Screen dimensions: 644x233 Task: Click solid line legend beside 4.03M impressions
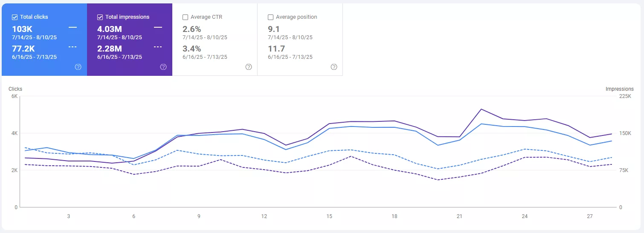tap(158, 27)
